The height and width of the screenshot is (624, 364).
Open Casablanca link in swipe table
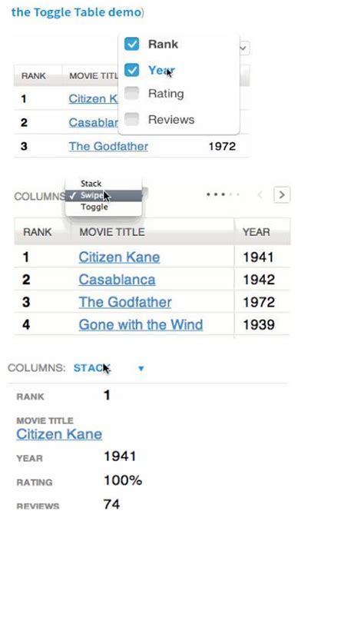point(117,280)
